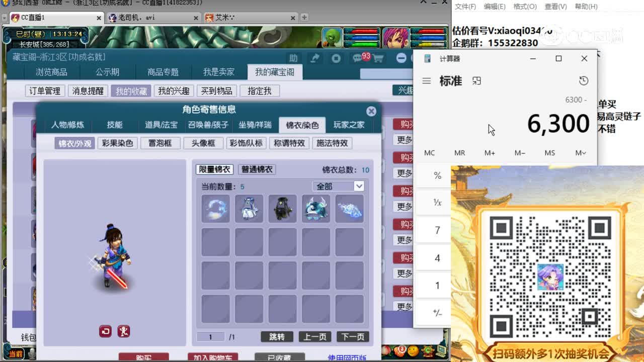
Task: Click the calculator hamburger menu icon
Action: [x=427, y=81]
